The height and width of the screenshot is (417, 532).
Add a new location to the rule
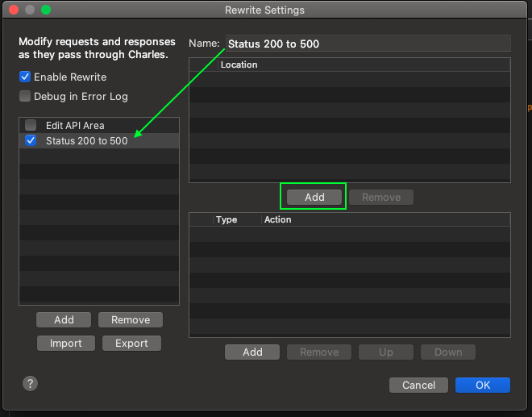click(314, 198)
